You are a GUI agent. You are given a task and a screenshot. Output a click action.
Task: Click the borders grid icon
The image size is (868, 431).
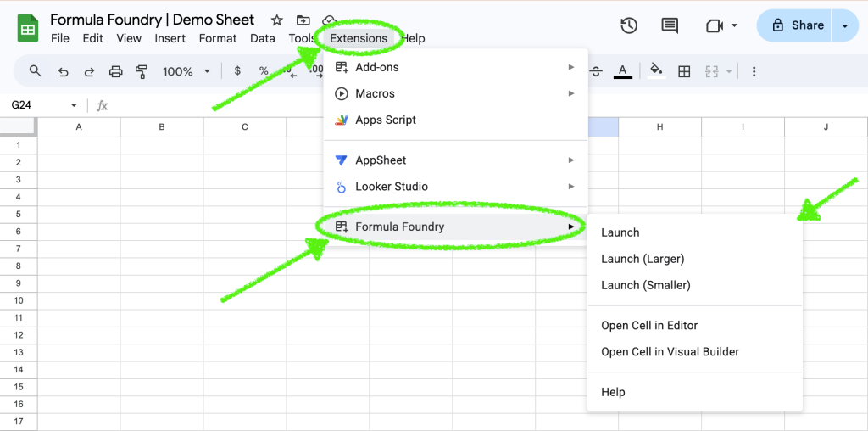coord(684,71)
